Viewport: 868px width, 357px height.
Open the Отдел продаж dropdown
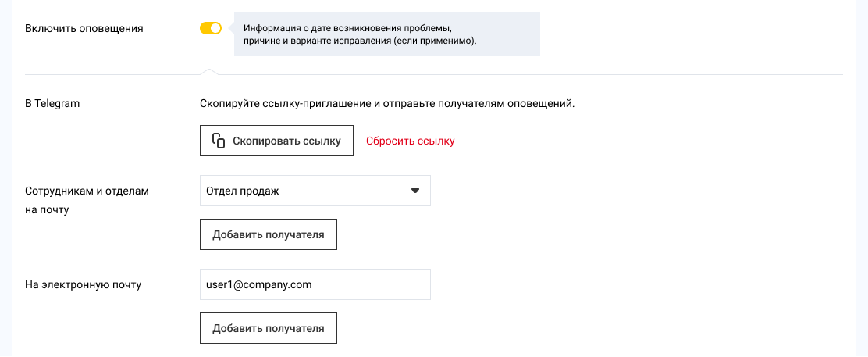315,191
